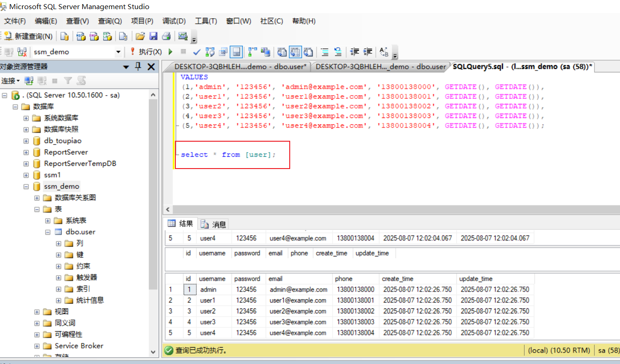620x364 pixels.
Task: Click the query editor horizontal scroll left arrow
Action: (168, 210)
